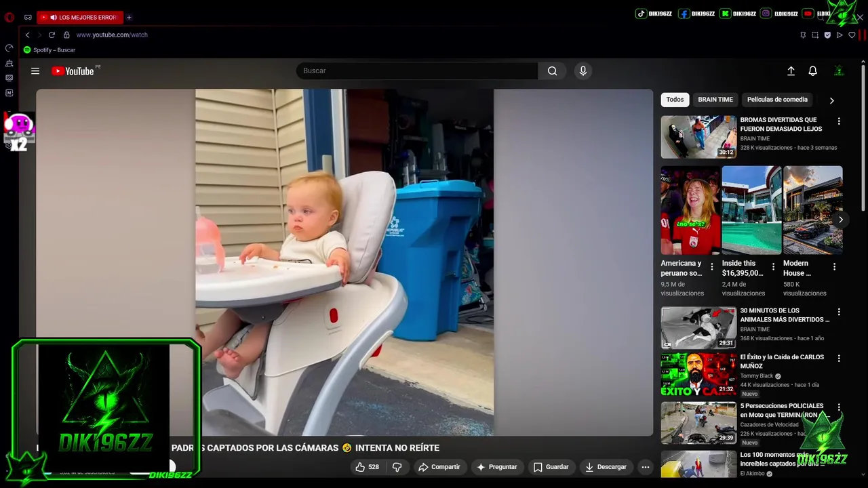Viewport: 868px width, 488px height.
Task: Select the BRAIN TIME filter chip
Action: click(x=715, y=100)
